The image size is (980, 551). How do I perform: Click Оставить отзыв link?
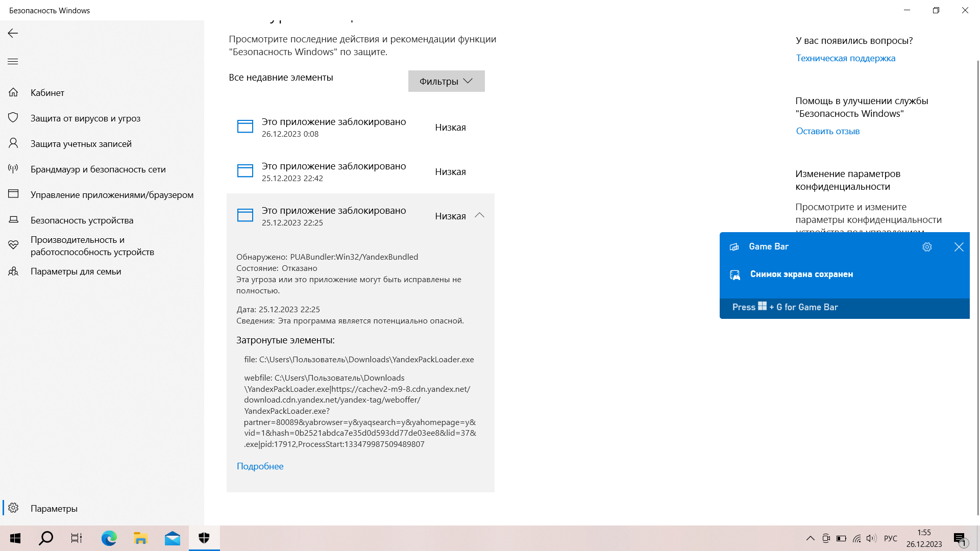(x=827, y=131)
